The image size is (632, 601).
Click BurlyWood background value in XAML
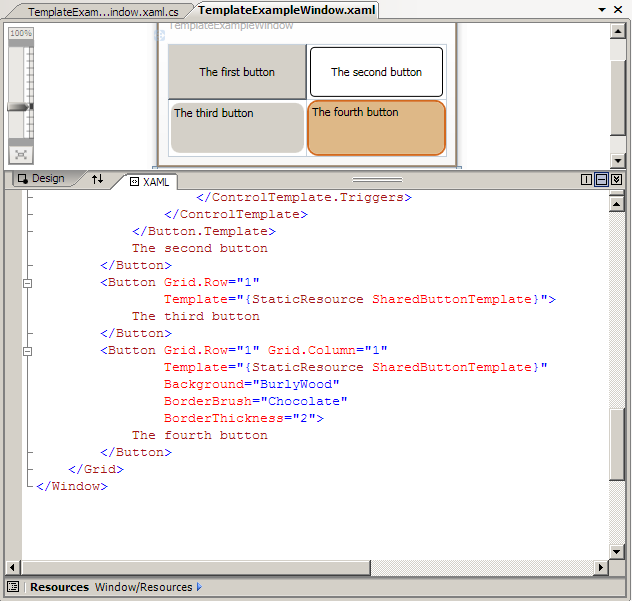(296, 384)
